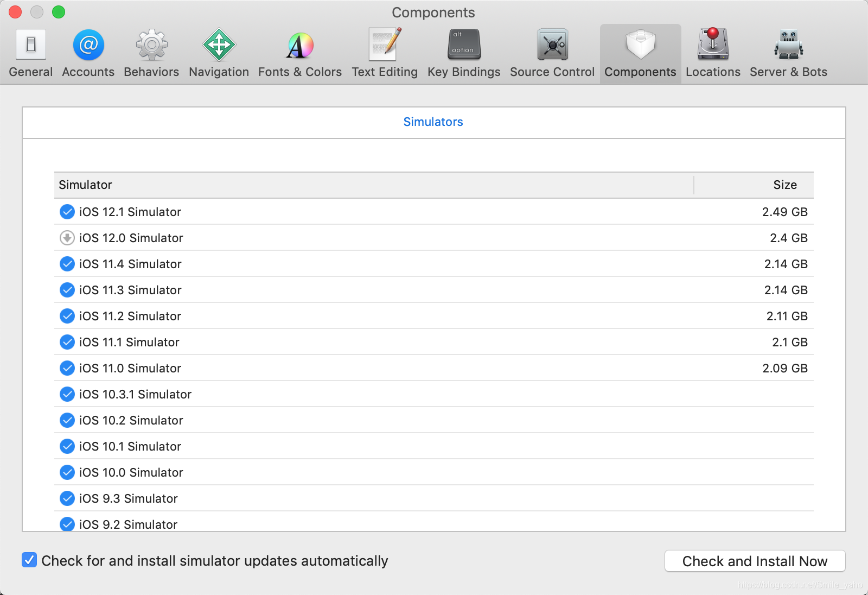This screenshot has height=595, width=868.
Task: Click installed checkmark for iOS 11.4 Simulator
Action: click(x=67, y=264)
